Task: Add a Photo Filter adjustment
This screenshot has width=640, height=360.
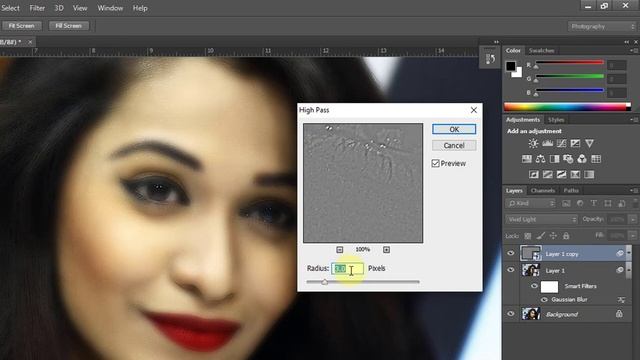Action: (x=568, y=159)
